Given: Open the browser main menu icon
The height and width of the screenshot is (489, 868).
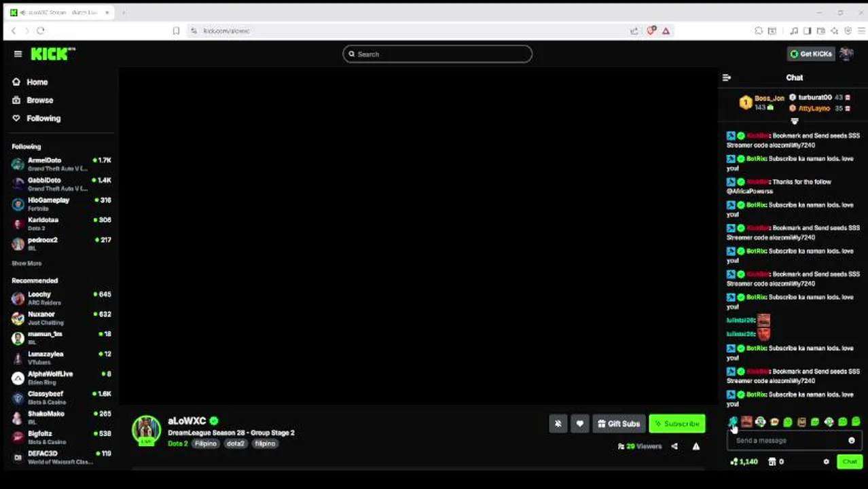Looking at the screenshot, I should 861,31.
